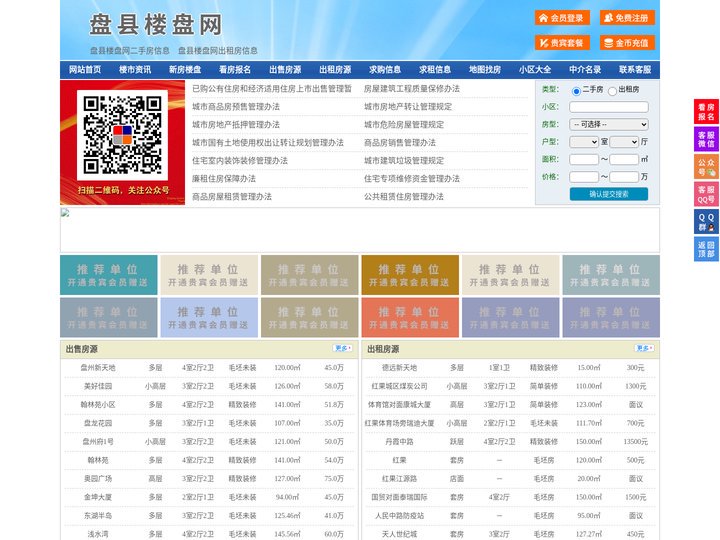Open the 新房楼盘 navigation item
Viewport: 720px width, 540px height.
[185, 70]
